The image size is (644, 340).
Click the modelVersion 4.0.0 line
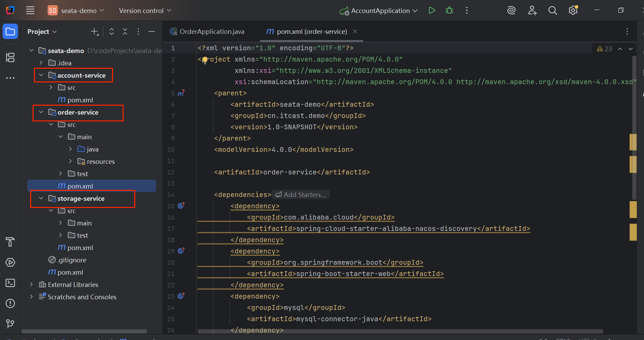pos(284,149)
